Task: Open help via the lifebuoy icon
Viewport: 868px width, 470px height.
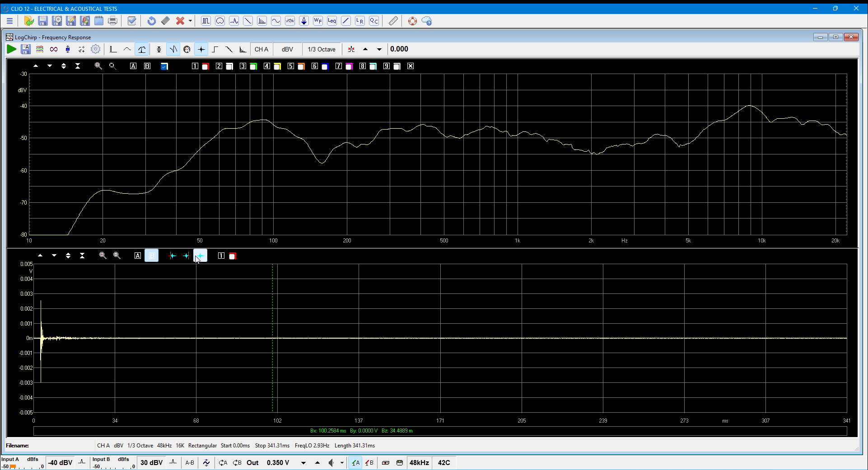Action: point(412,21)
